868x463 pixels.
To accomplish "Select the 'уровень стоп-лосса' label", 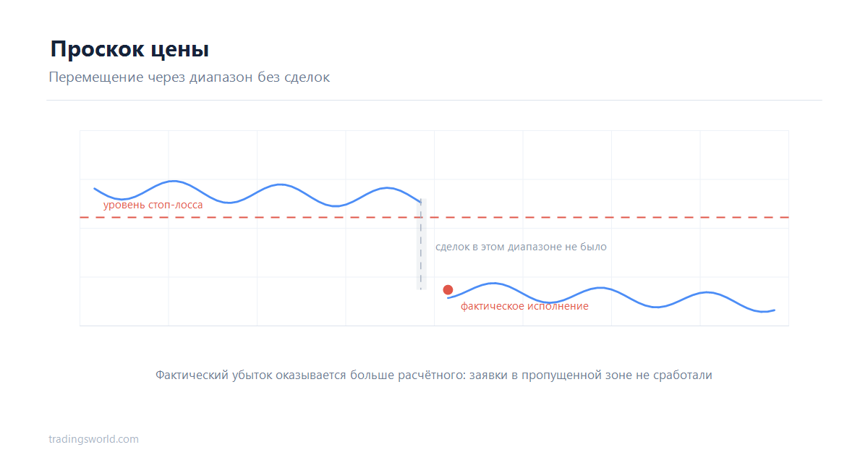I will pos(153,205).
